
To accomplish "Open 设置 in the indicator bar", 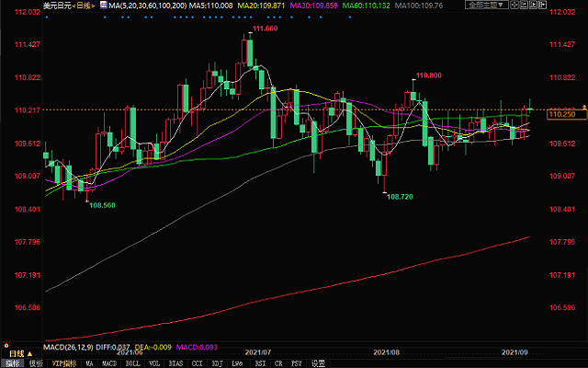I will pyautogui.click(x=318, y=363).
